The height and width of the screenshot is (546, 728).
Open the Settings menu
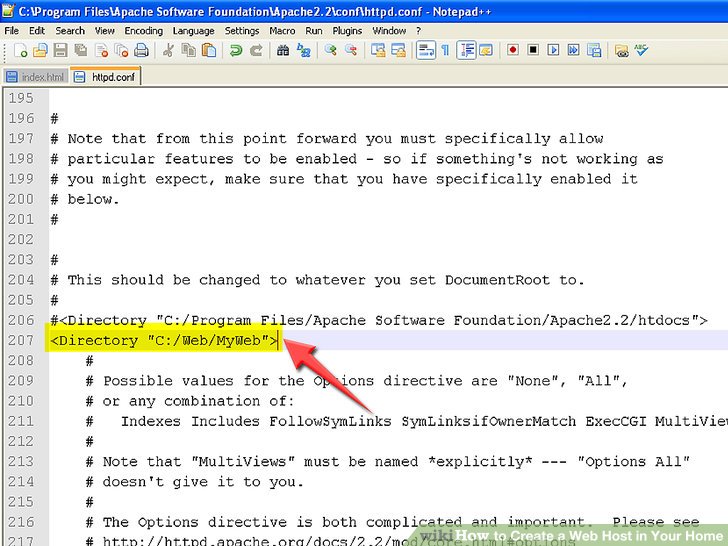tap(242, 30)
